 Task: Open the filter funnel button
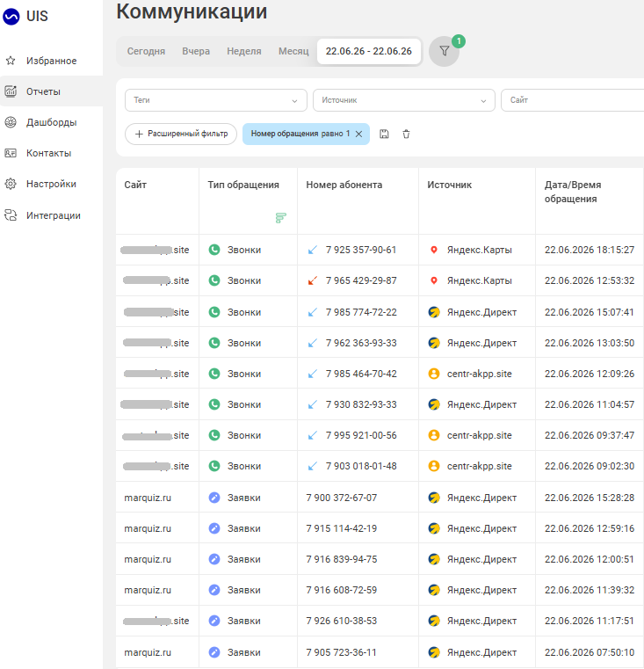(444, 51)
